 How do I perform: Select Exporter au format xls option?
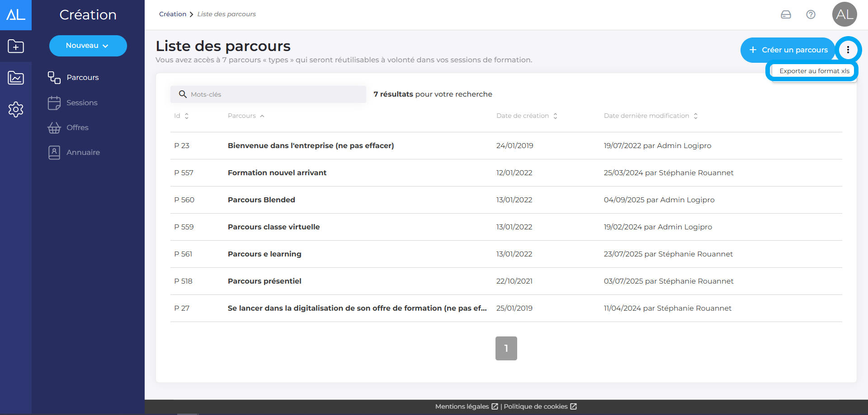click(x=814, y=71)
